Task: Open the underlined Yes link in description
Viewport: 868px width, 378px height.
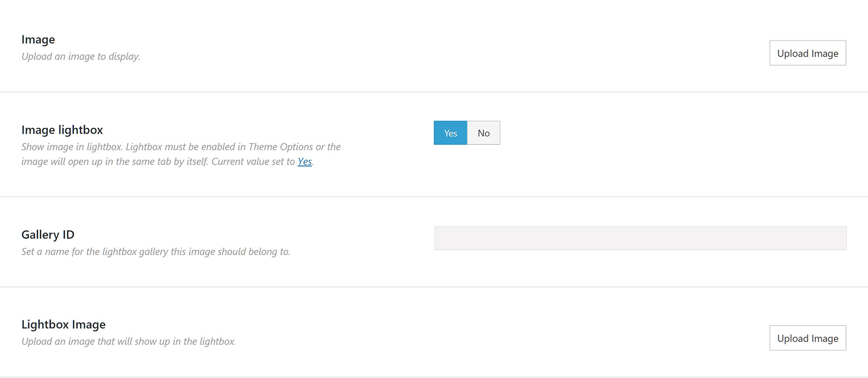Action: 305,161
